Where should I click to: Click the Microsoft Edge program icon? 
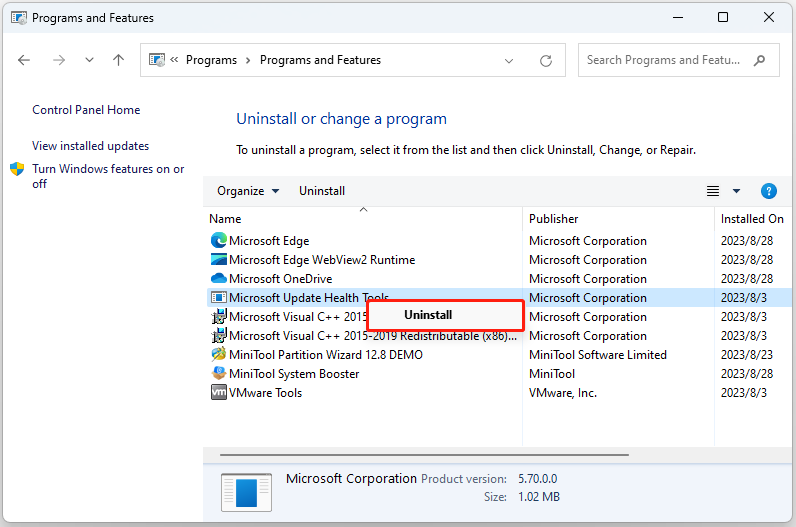[219, 240]
